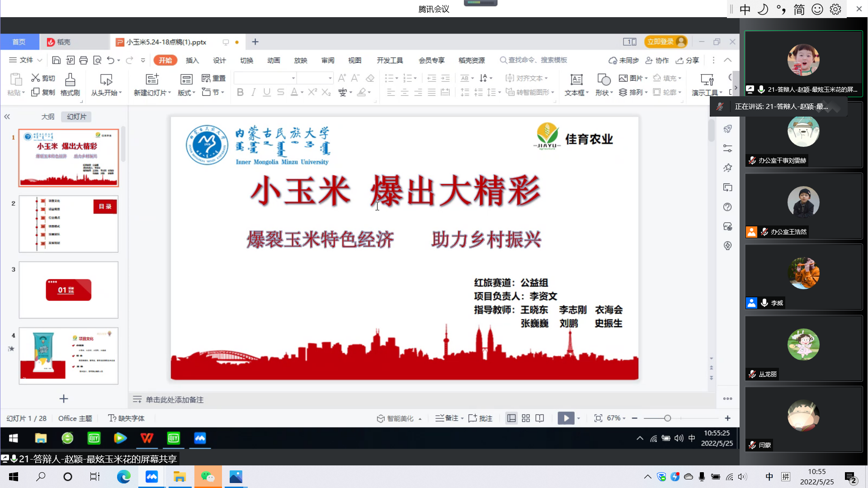
Task: Open WeChat from the taskbar
Action: click(208, 477)
